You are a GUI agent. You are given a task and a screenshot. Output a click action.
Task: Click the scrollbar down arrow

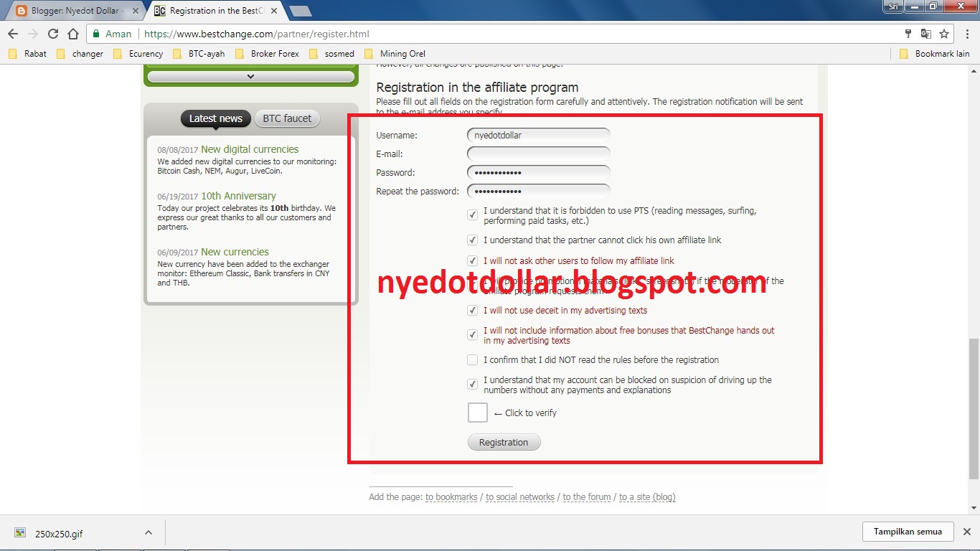[x=974, y=508]
